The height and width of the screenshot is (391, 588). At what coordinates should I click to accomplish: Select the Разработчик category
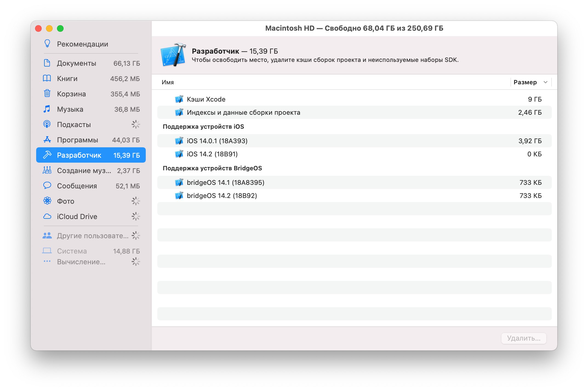point(91,155)
